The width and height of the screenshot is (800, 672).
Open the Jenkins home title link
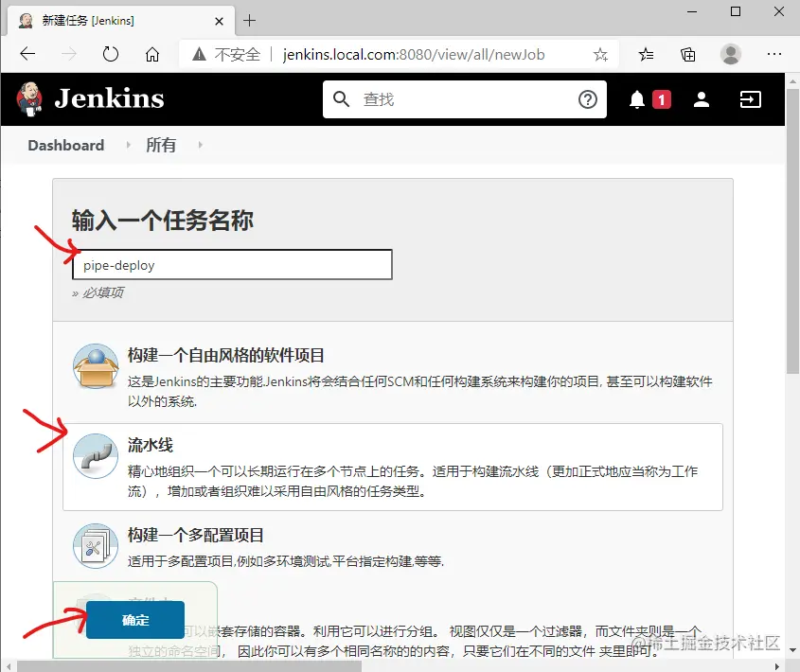[x=109, y=98]
